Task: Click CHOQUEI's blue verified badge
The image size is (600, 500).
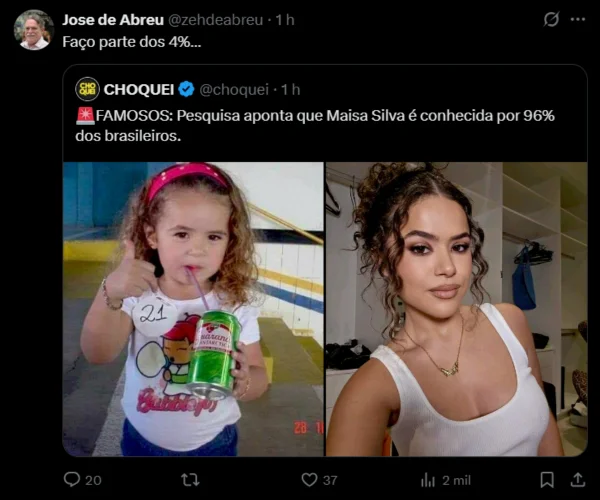Action: (x=186, y=89)
